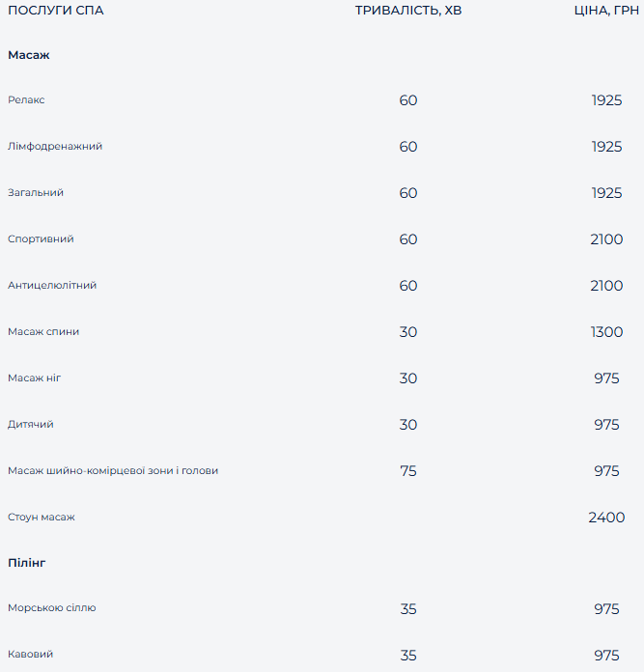
Task: Click the 75 minute duration value
Action: click(x=408, y=471)
